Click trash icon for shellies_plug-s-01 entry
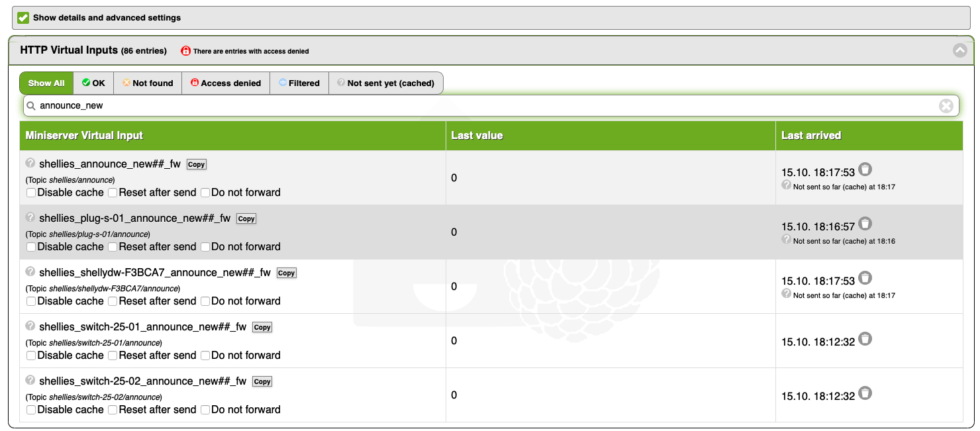980x431 pixels. coord(865,224)
